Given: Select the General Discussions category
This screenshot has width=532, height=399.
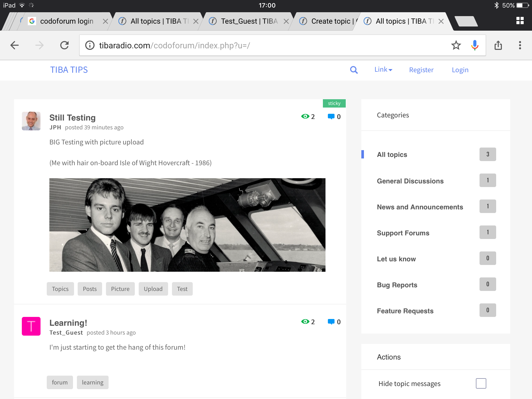Looking at the screenshot, I should tap(410, 181).
